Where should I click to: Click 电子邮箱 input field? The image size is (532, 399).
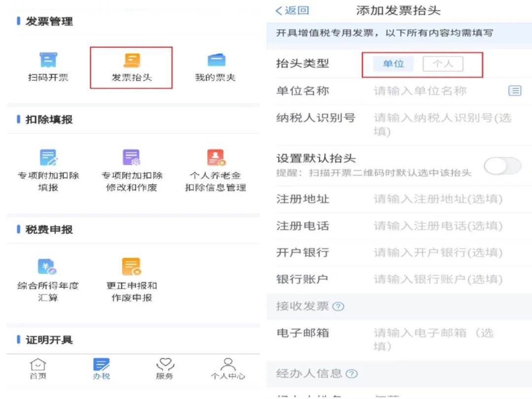[x=434, y=339]
